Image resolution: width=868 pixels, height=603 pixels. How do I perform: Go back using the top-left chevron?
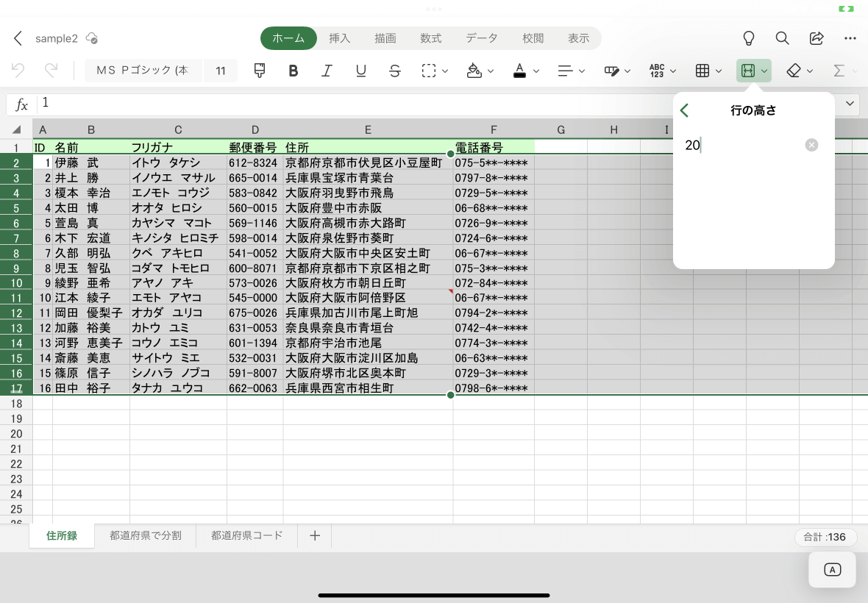point(18,38)
